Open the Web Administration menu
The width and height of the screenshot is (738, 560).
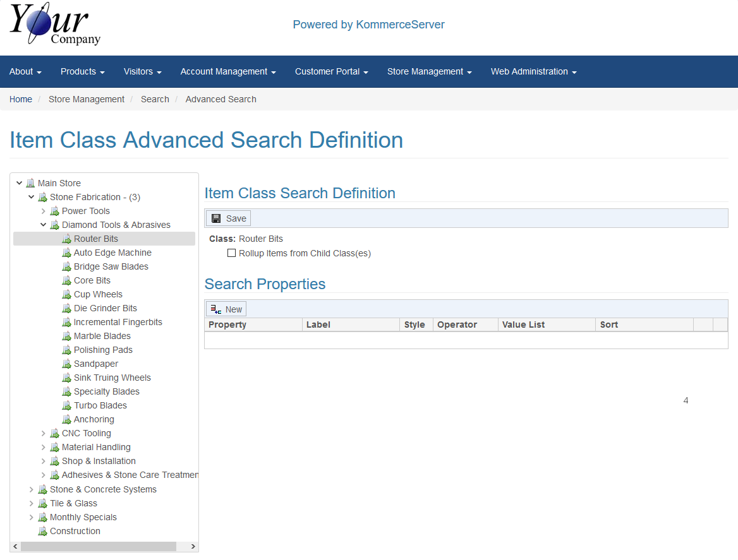(533, 71)
